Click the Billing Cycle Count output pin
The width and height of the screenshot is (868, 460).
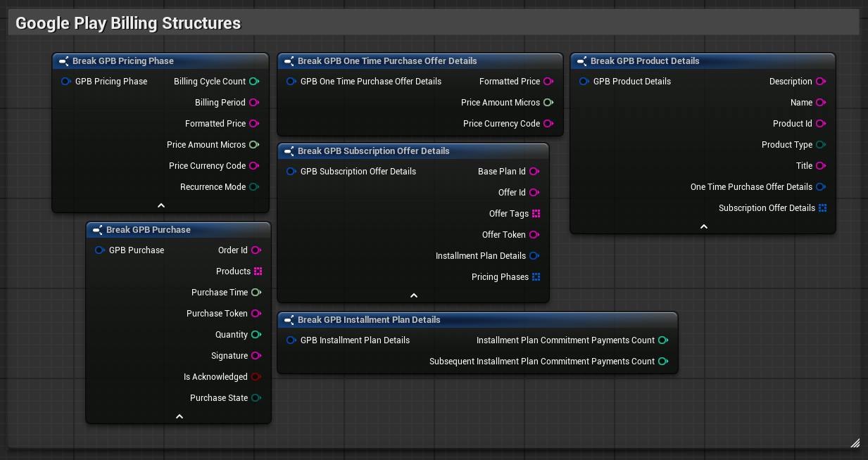tap(254, 82)
